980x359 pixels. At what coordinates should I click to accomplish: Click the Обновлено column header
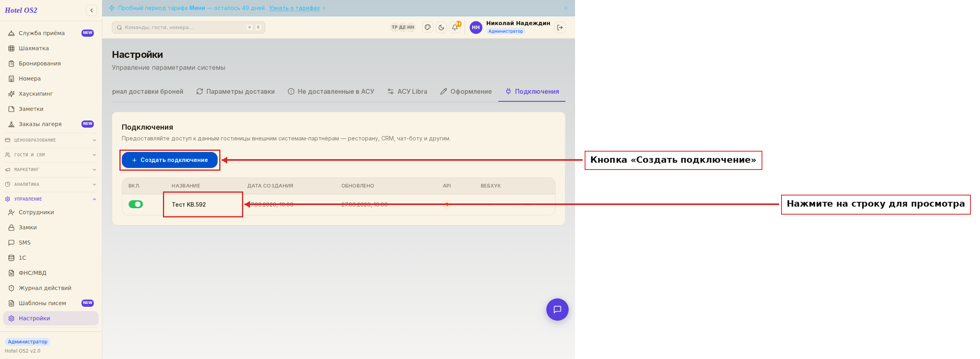358,186
